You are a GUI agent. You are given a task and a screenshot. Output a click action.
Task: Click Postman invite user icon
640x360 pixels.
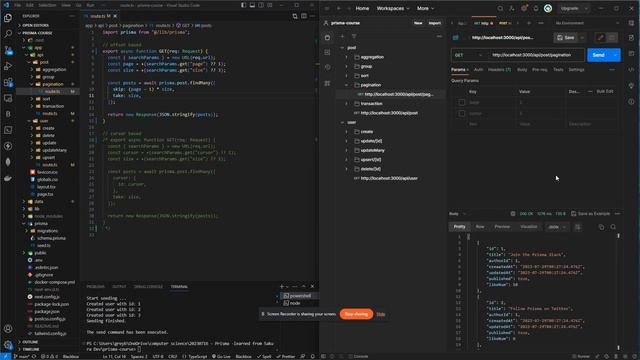512,8
